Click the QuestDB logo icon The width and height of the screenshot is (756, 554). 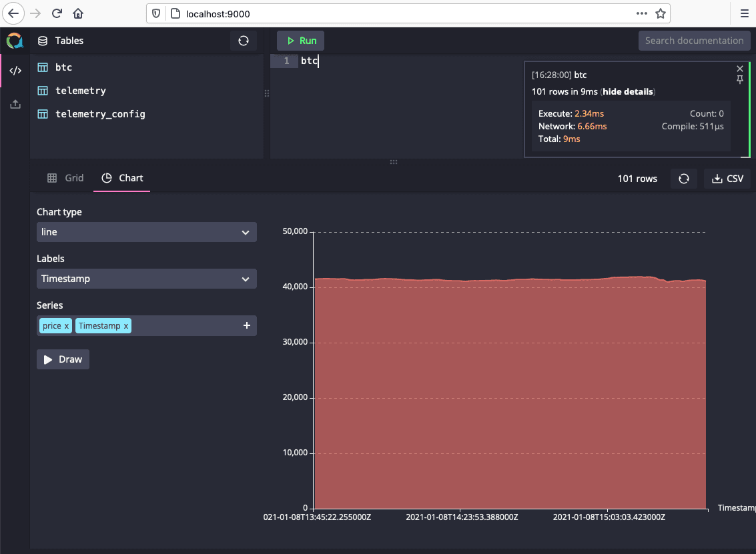[15, 41]
